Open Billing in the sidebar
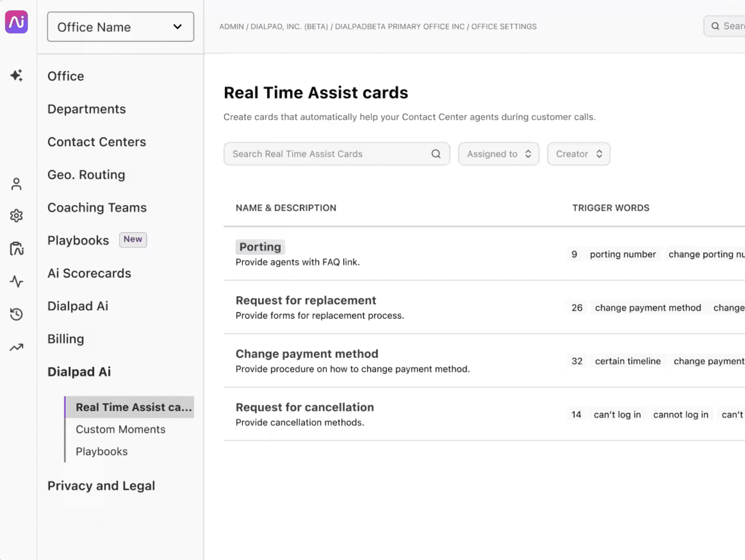This screenshot has height=560, width=745. coord(66,339)
